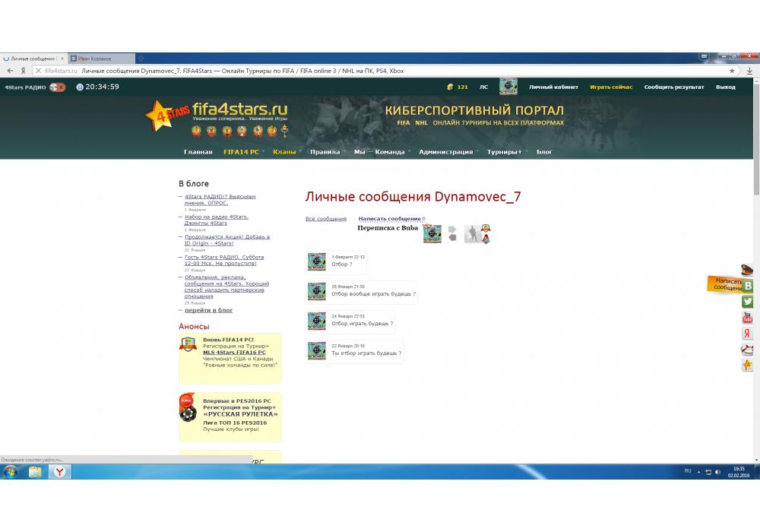Open the YouTube sidebar icon
Screen dimensions: 760x532
(x=748, y=318)
